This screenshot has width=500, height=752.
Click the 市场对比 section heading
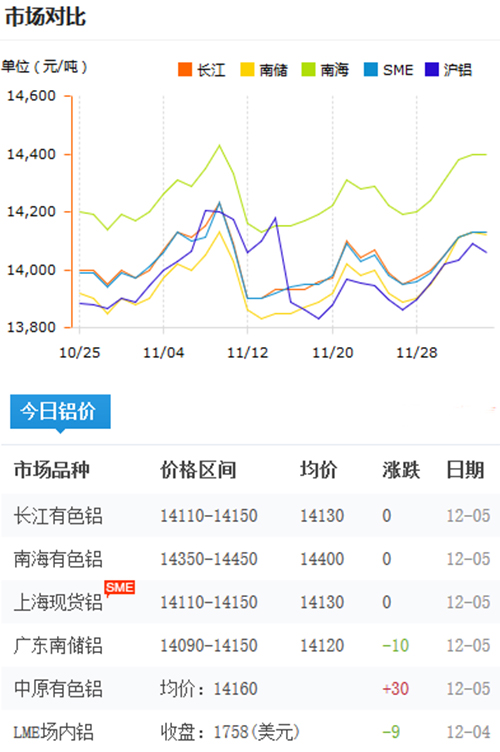(x=46, y=17)
